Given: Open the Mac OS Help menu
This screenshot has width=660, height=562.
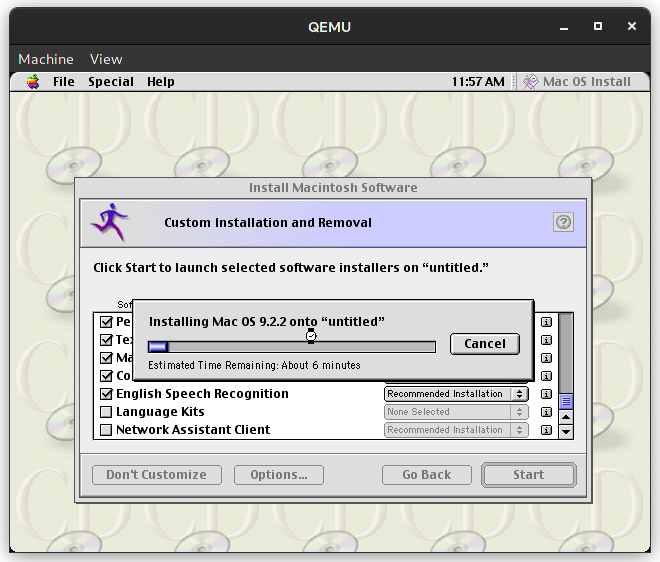Looking at the screenshot, I should coord(160,82).
